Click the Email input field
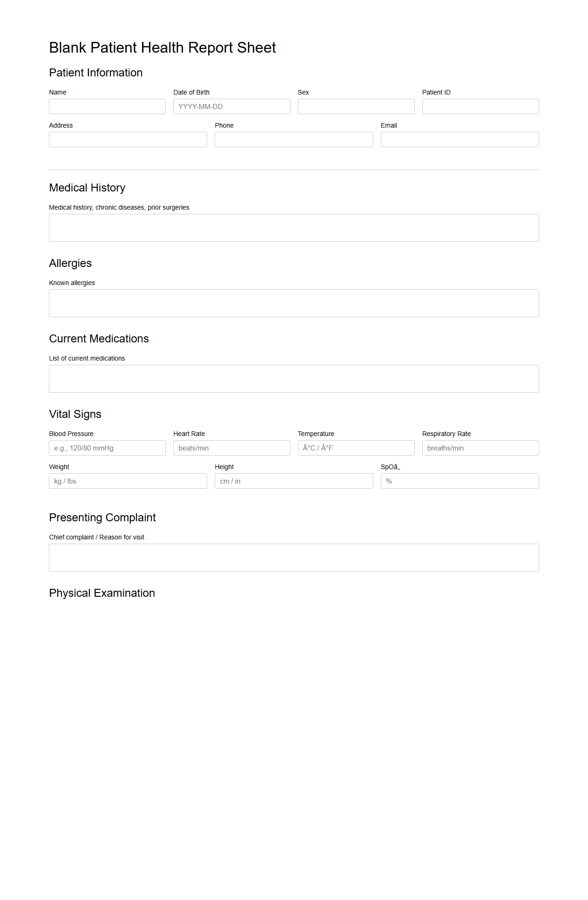Screen dimensions: 588x900 [x=460, y=139]
